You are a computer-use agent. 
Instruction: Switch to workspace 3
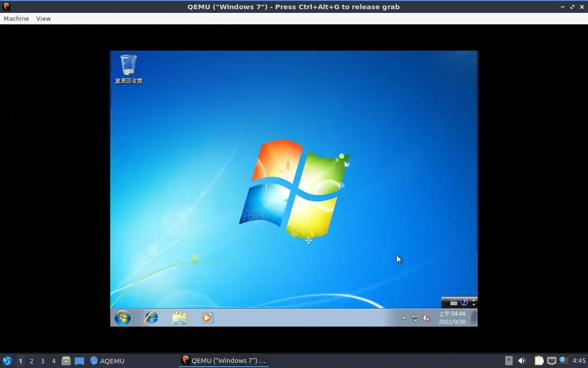pos(42,361)
